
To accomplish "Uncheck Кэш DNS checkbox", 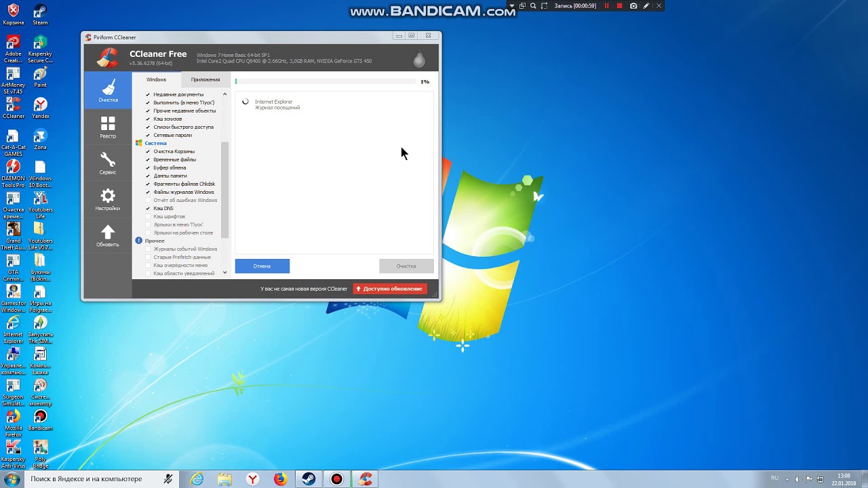I will [x=148, y=209].
